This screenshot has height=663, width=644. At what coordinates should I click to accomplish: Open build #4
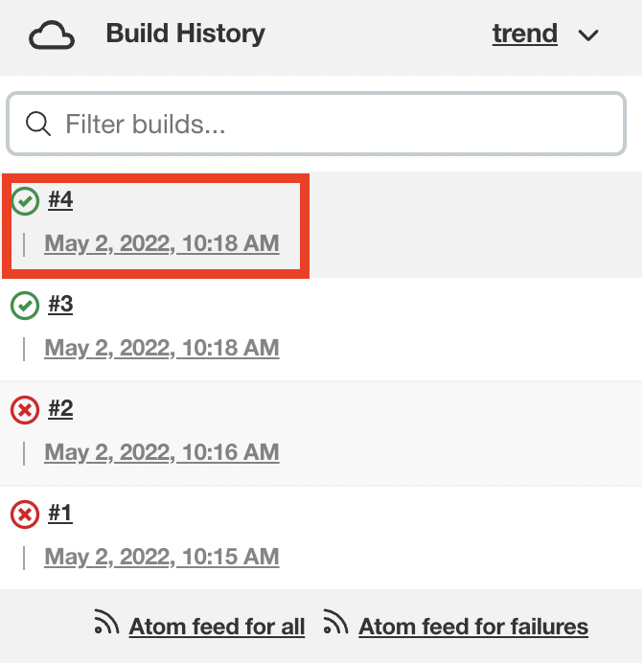click(x=60, y=199)
